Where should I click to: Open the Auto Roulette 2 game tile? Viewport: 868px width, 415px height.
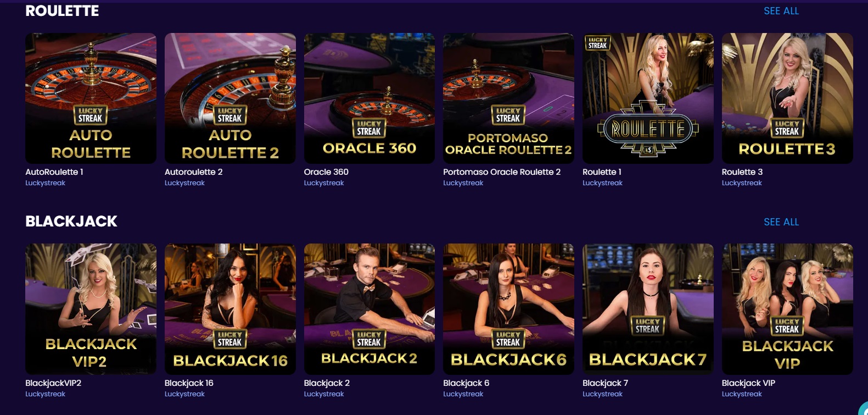click(x=230, y=98)
